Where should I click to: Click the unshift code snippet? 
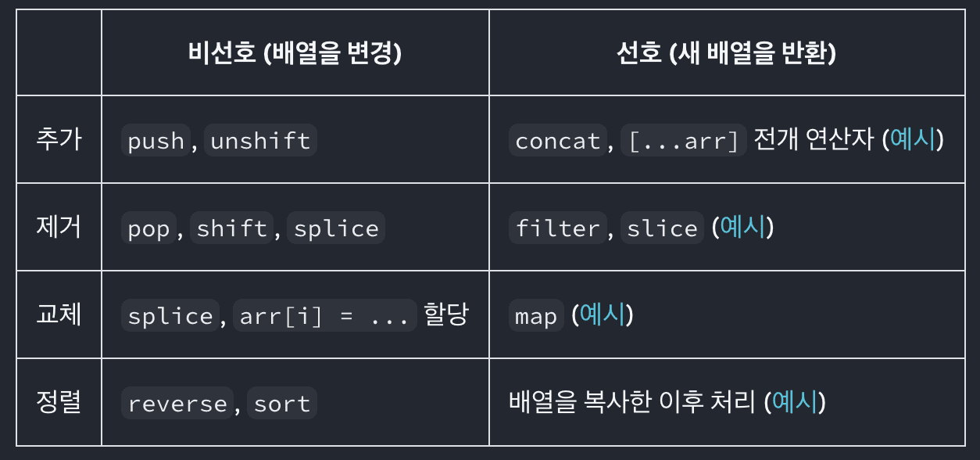260,141
